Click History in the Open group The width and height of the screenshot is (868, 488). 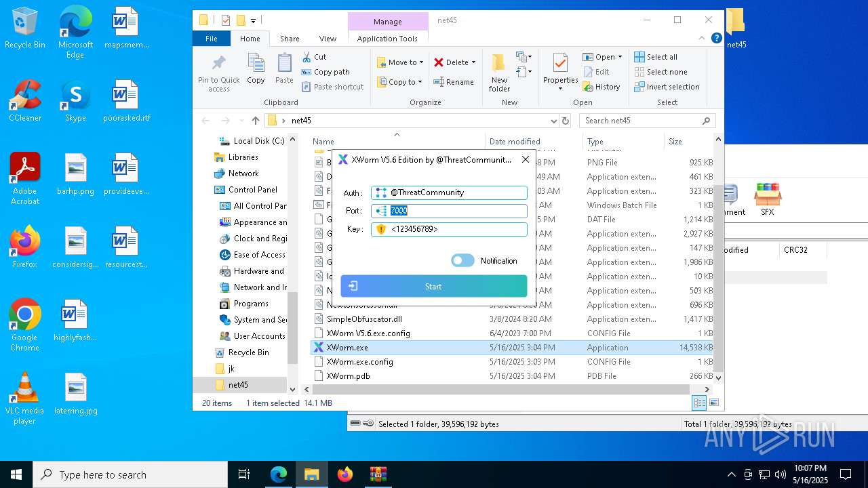(601, 87)
